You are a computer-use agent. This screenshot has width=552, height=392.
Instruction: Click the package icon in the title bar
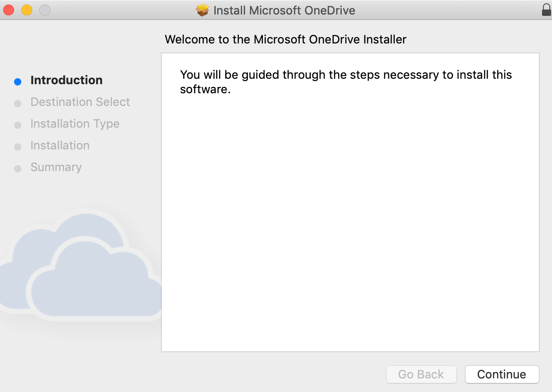[203, 10]
